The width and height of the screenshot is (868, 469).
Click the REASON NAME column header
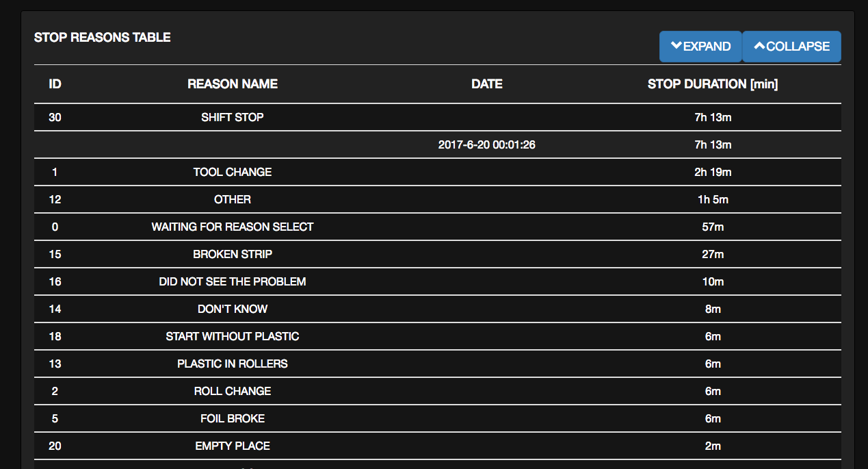pos(233,84)
